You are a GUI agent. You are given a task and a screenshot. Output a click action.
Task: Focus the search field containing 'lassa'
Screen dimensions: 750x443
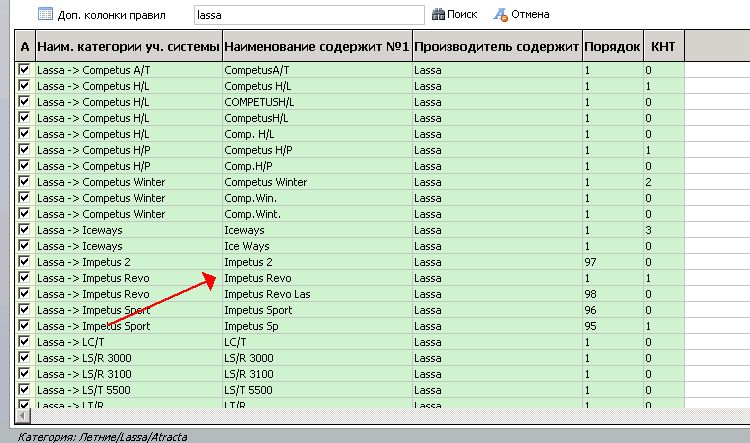coord(309,15)
